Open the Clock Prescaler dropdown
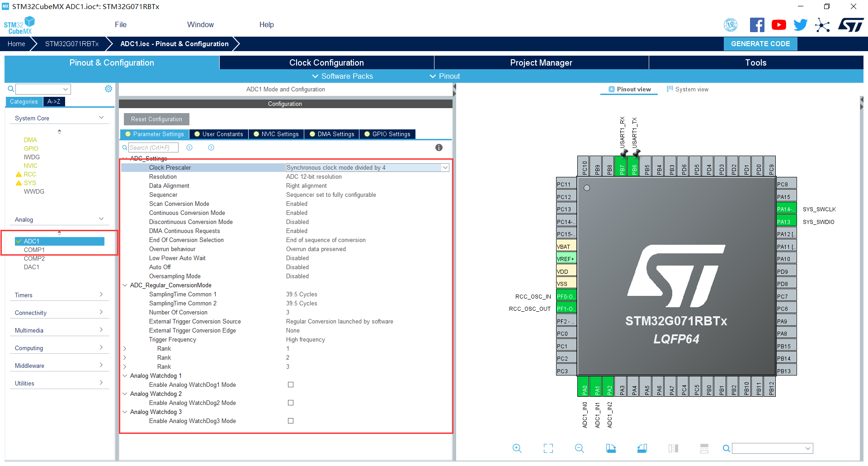The height and width of the screenshot is (466, 868). 445,167
